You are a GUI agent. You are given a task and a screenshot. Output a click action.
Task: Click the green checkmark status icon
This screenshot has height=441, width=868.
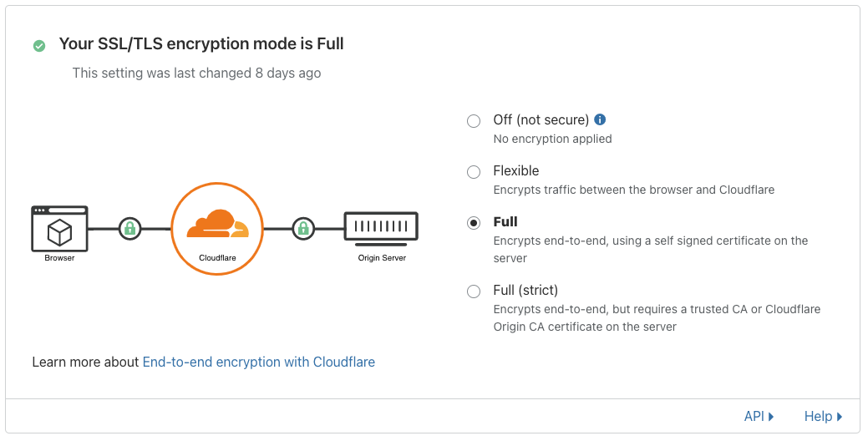point(39,46)
